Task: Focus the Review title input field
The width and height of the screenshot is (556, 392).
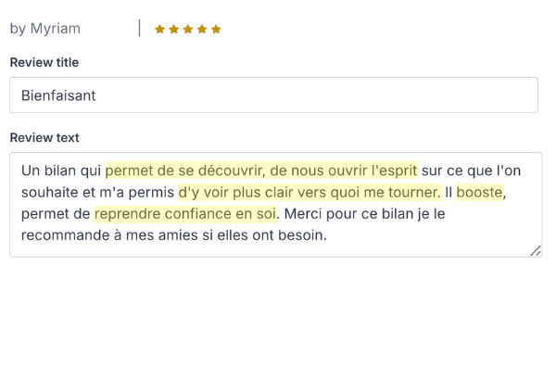Action: point(273,95)
